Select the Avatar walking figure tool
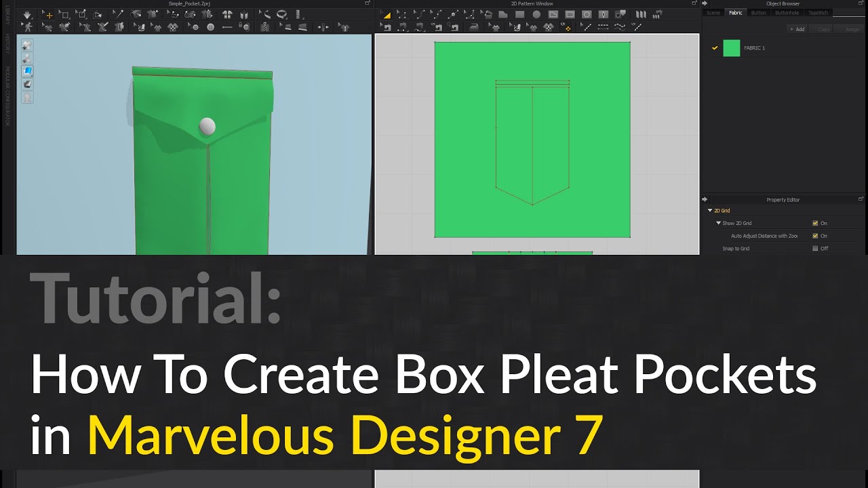 [28, 27]
